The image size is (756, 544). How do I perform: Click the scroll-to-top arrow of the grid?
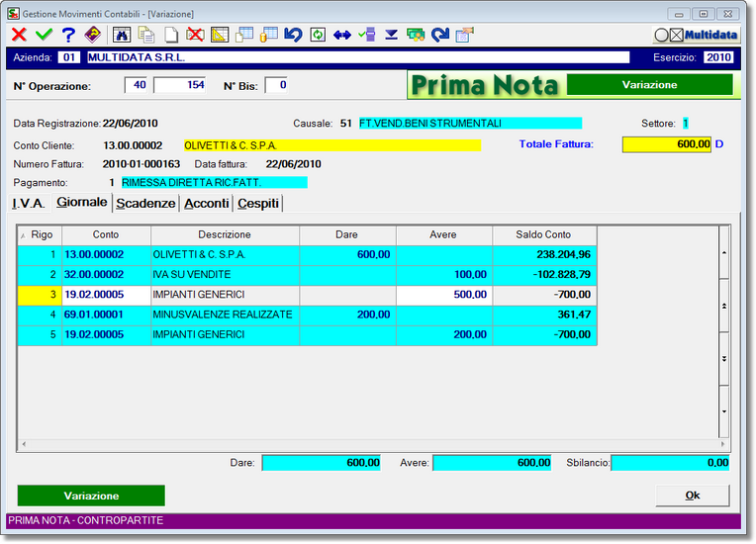(x=723, y=252)
